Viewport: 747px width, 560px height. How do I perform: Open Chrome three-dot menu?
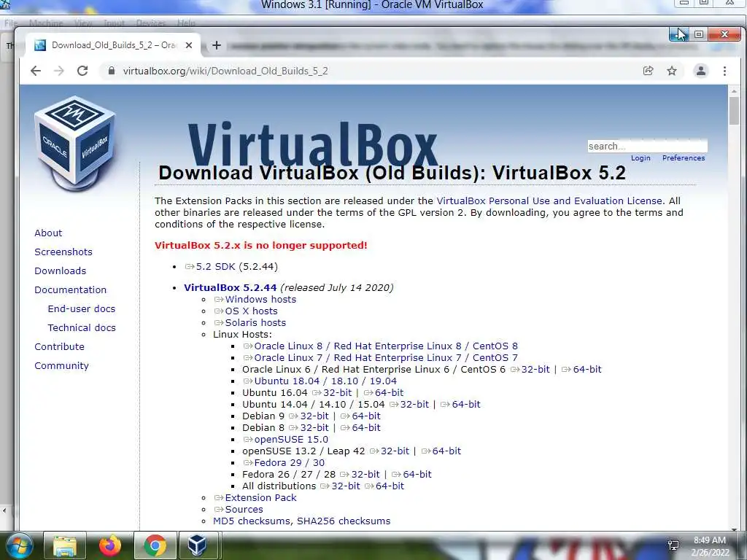pyautogui.click(x=724, y=71)
